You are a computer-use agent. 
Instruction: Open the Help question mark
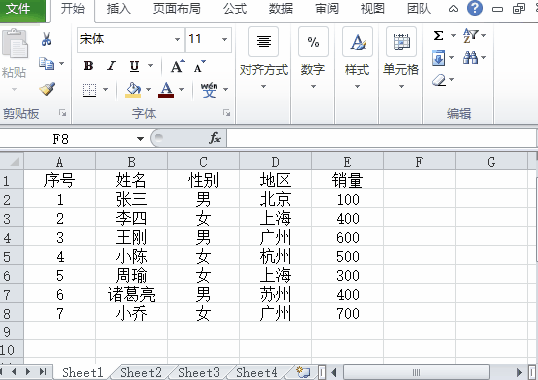475,8
